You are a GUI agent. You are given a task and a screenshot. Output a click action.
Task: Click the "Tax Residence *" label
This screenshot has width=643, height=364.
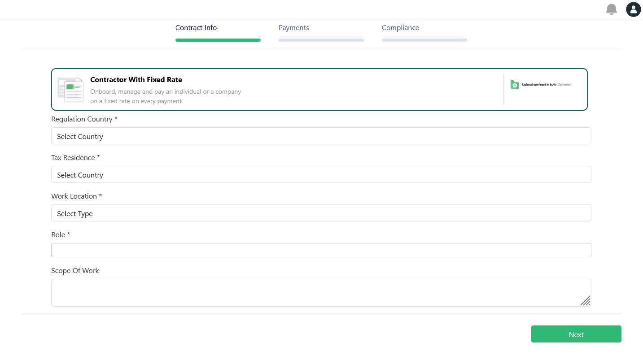[75, 158]
